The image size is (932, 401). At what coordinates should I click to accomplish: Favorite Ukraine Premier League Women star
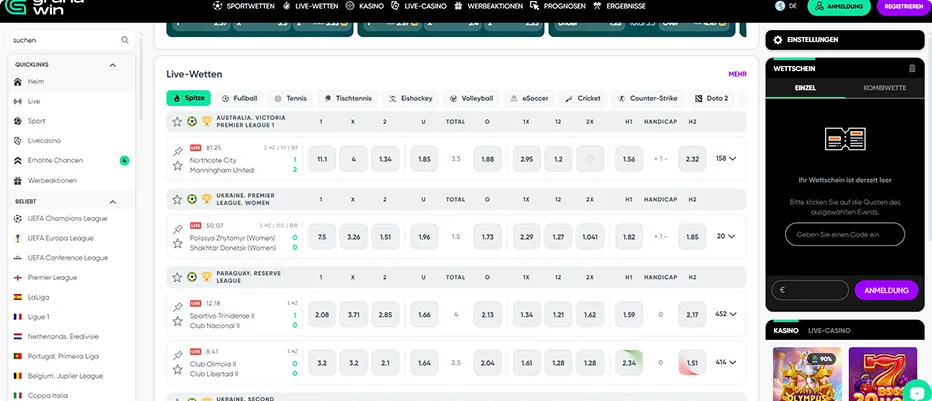[x=177, y=200]
